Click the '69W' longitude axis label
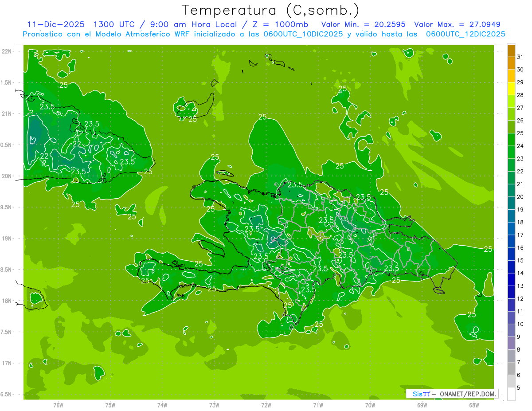Image resolution: width=532 pixels, height=411 pixels. [422, 405]
